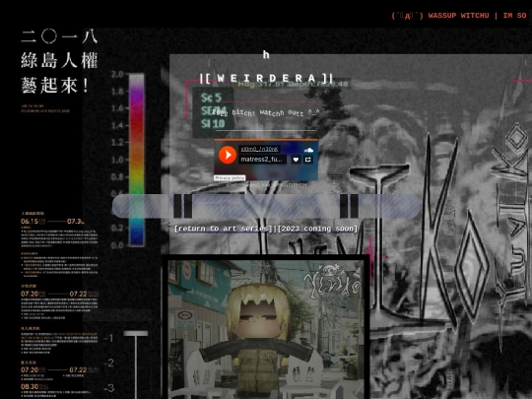Click the 綠島人權 poster title

click(59, 60)
